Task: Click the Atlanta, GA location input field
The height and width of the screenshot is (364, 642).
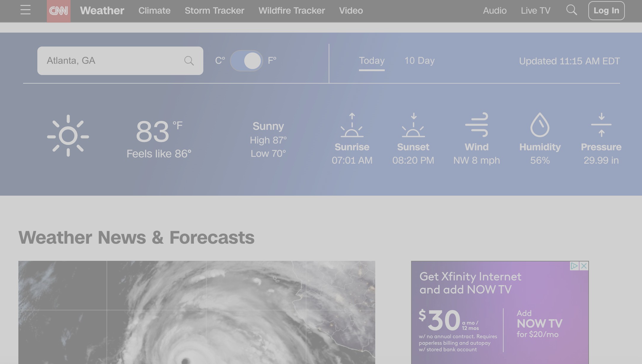Action: 120,61
